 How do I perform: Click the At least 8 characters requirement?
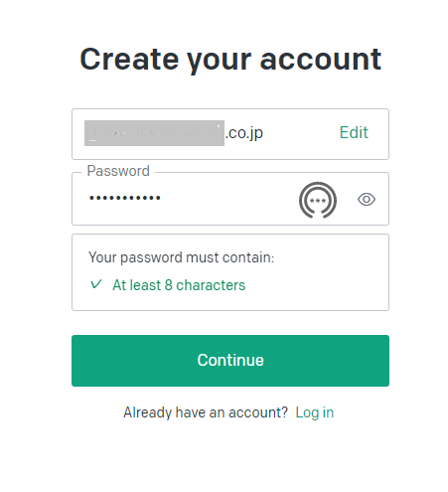(x=179, y=285)
